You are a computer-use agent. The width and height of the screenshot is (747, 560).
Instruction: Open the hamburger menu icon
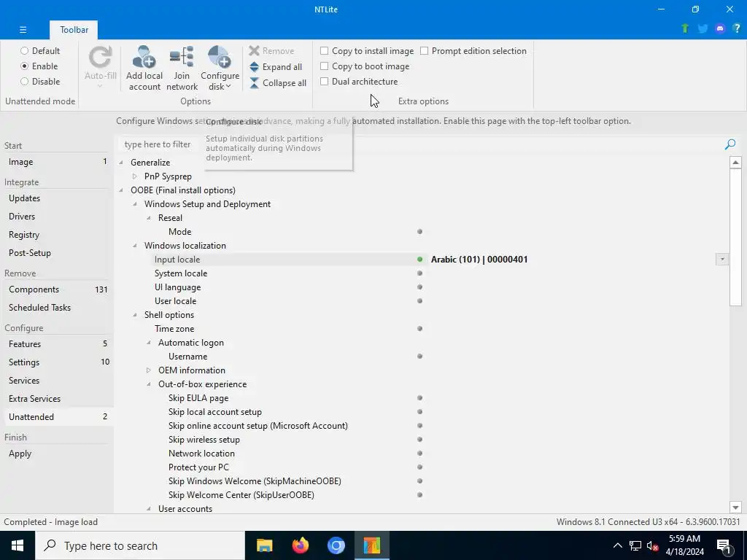(23, 29)
